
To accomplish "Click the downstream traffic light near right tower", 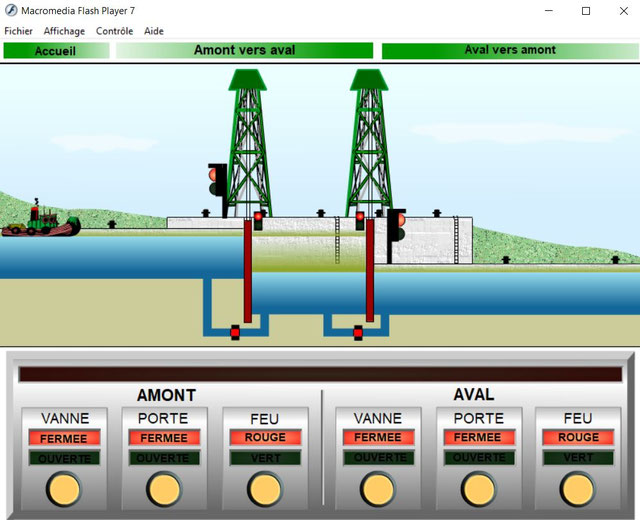I will click(x=398, y=225).
